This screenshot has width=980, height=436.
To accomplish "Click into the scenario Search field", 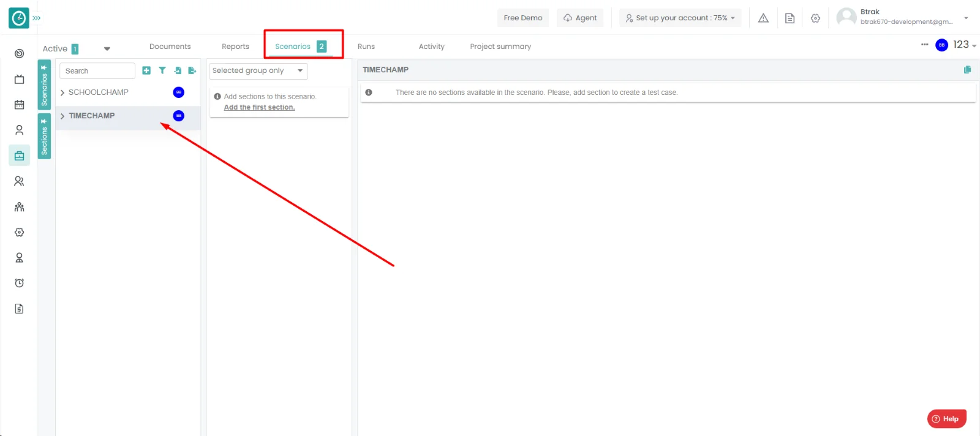I will tap(97, 71).
